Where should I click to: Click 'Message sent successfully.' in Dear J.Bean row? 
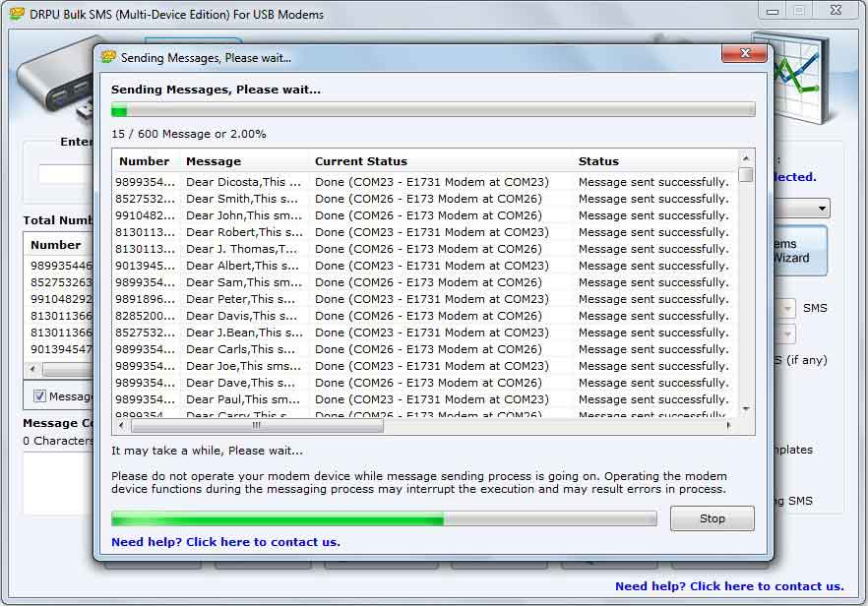tap(653, 333)
